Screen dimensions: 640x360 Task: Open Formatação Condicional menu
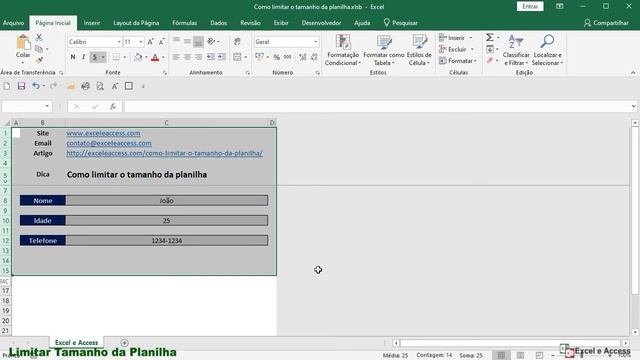[x=343, y=50]
